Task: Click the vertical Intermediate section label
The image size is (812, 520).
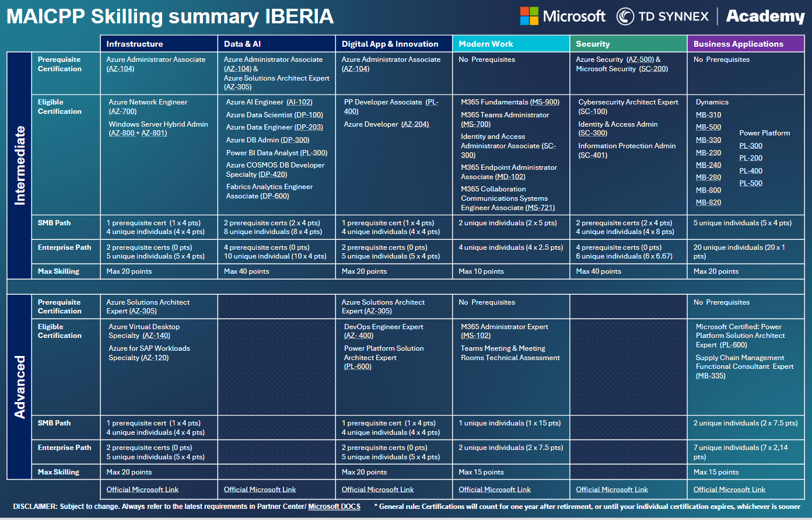Action: tap(20, 166)
